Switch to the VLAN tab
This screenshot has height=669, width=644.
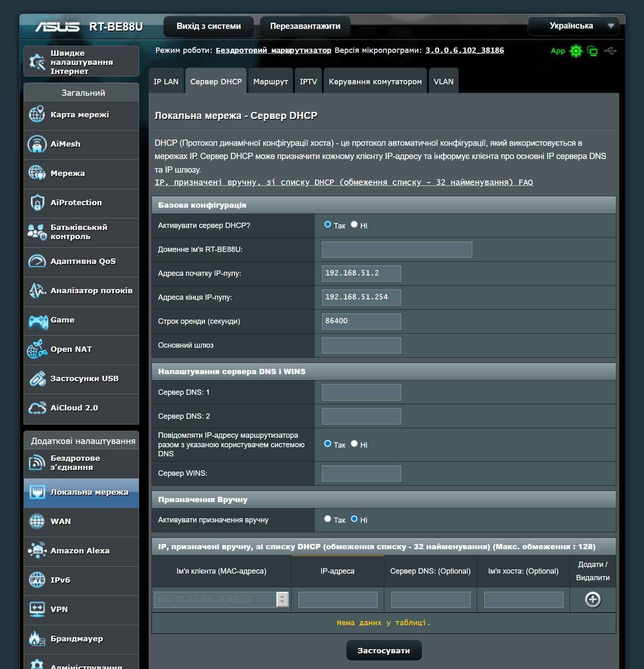click(x=443, y=81)
